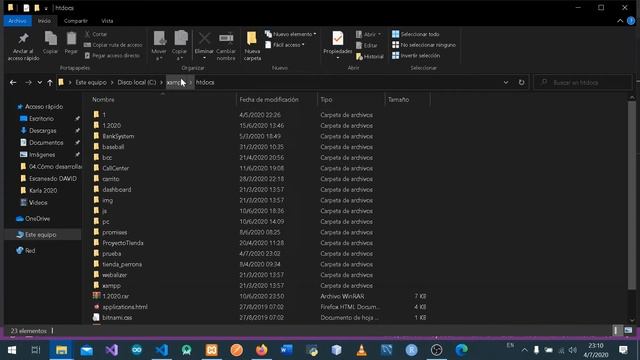Refresh the folder view
The height and width of the screenshot is (360, 640).
(x=521, y=82)
